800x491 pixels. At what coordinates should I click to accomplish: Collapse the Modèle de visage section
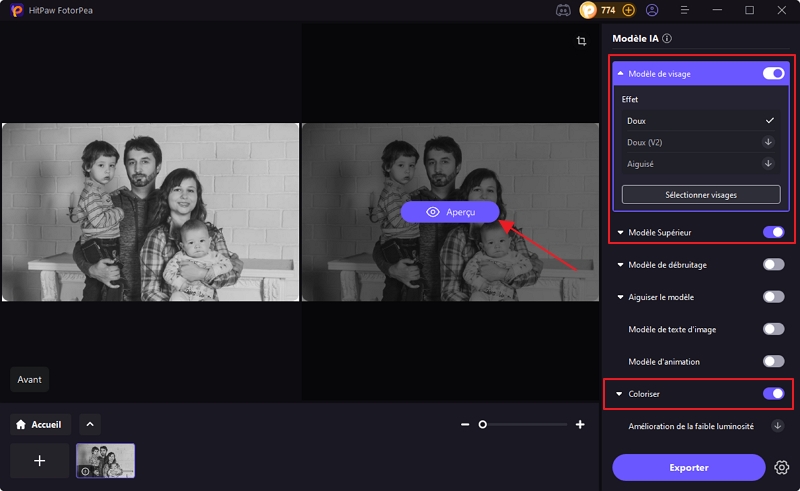pos(620,74)
